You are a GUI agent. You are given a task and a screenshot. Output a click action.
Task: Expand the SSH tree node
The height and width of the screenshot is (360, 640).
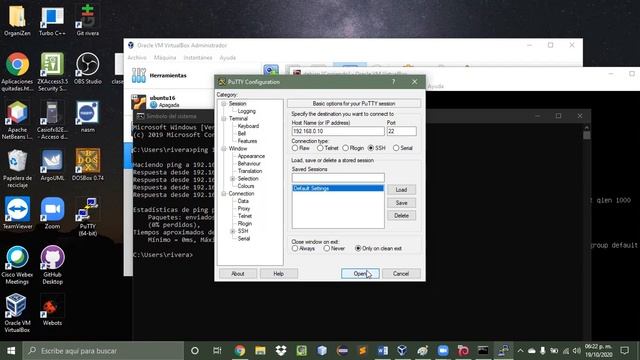[233, 231]
